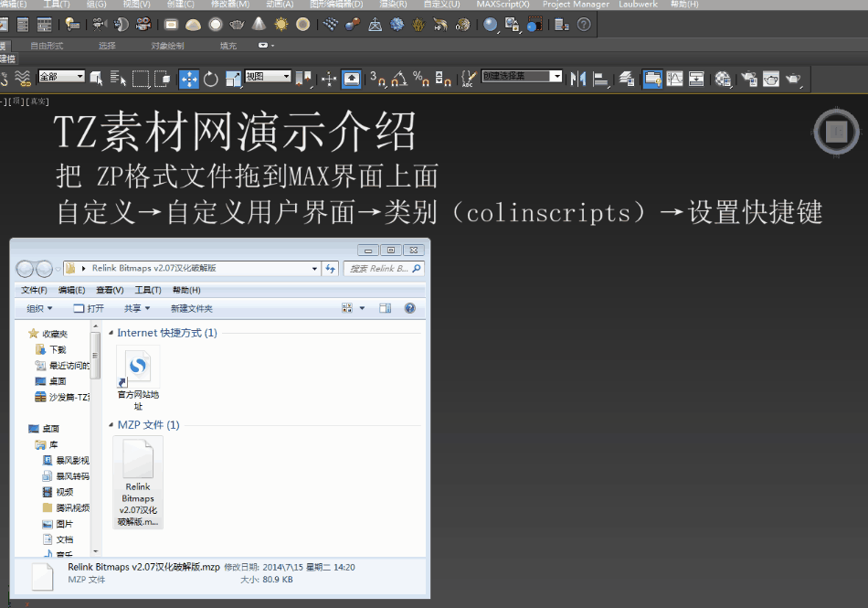
Task: Click 打开 button in Explorer toolbar
Action: 89,308
